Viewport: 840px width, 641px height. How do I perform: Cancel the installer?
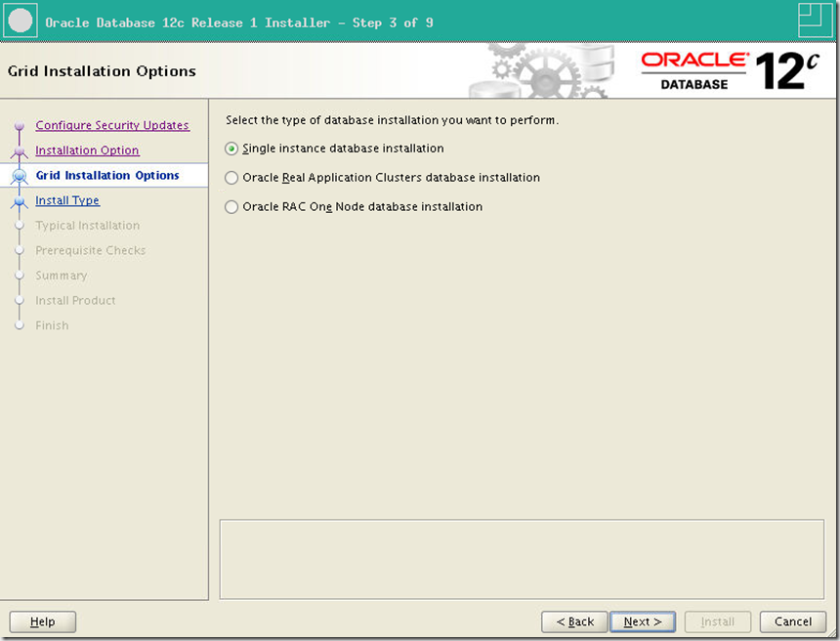tap(793, 621)
